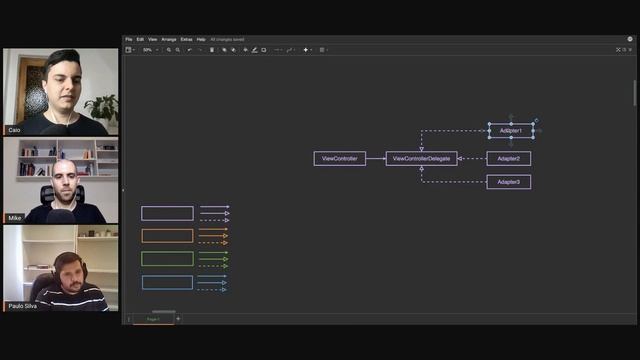
Task: Select the Adapter2 box
Action: [x=509, y=159]
